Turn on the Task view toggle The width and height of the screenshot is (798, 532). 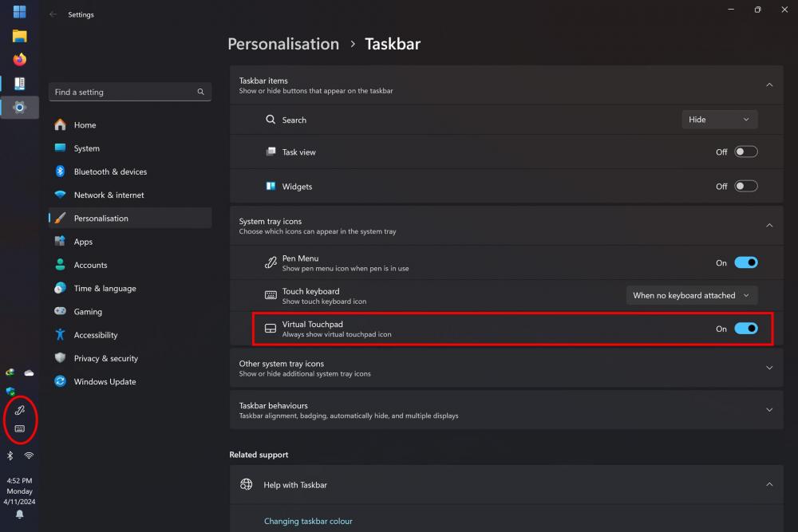[x=745, y=152]
